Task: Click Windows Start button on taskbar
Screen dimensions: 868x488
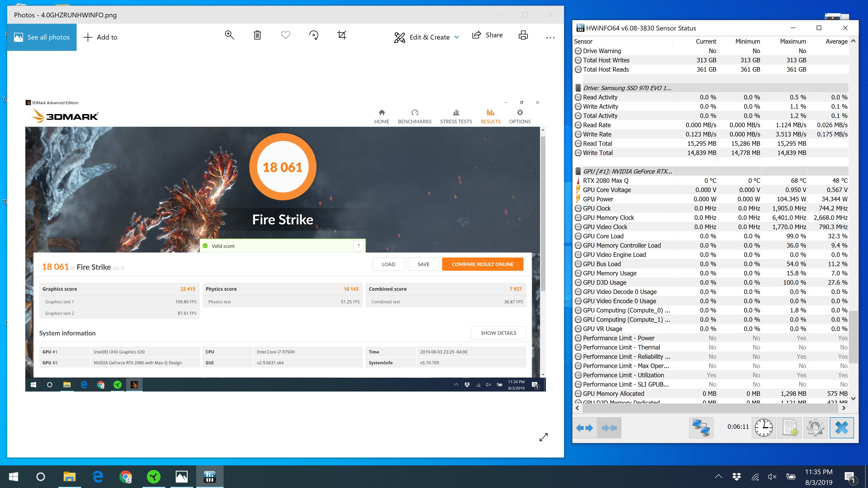Action: click(14, 477)
